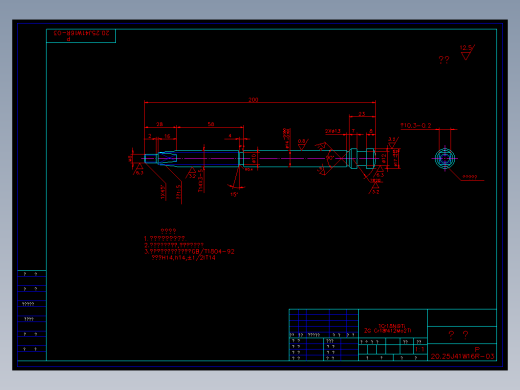520x390 pixels.
Task: Click the purple centerline of the shaft
Action: click(x=260, y=159)
